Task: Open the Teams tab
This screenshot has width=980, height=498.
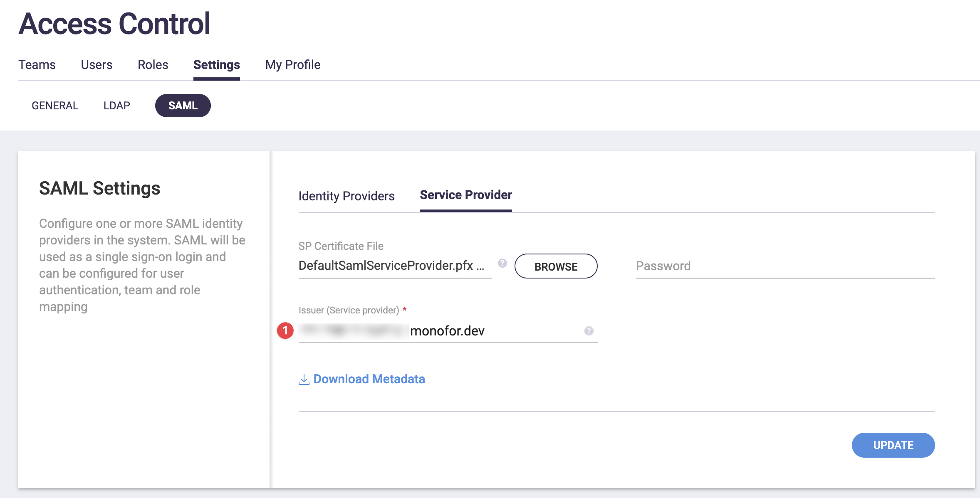Action: pos(37,65)
